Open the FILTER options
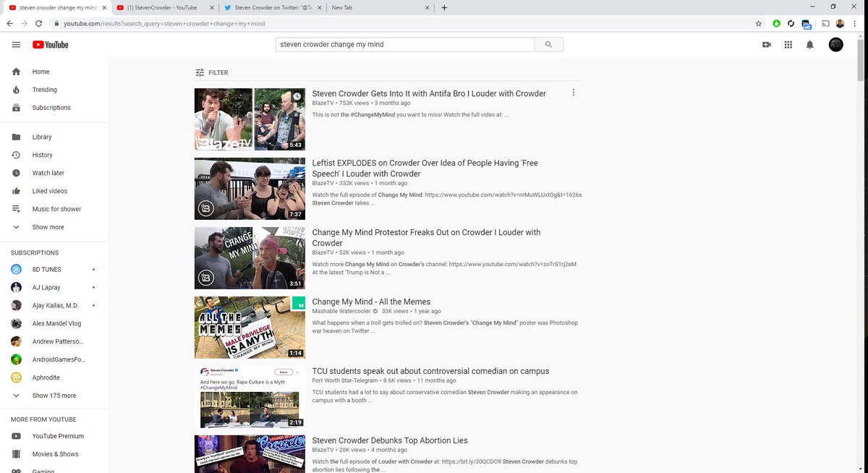Screen dimensions: 868x473 point(212,72)
